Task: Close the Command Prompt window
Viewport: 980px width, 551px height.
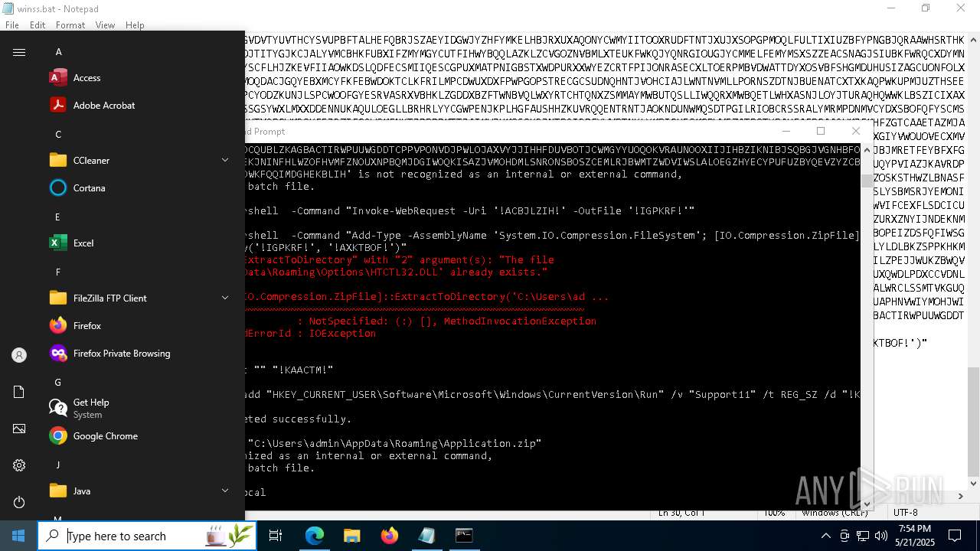Action: click(855, 131)
